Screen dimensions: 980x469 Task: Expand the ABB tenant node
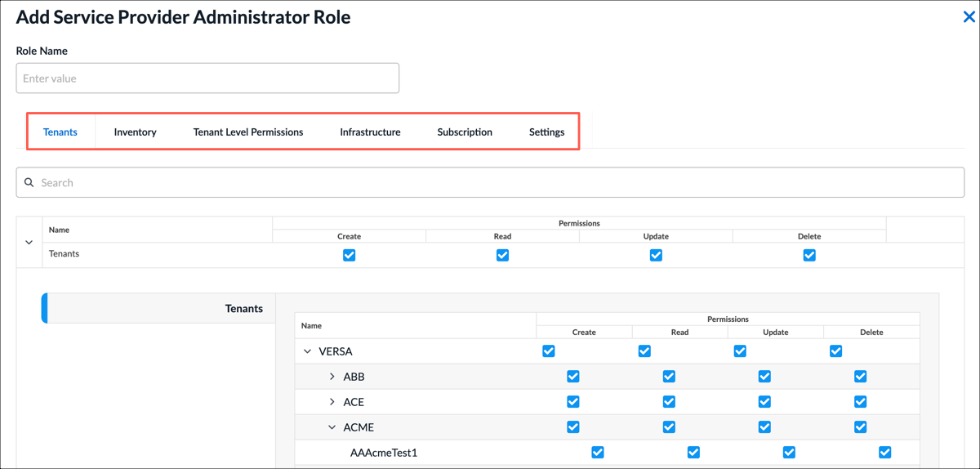coord(332,377)
